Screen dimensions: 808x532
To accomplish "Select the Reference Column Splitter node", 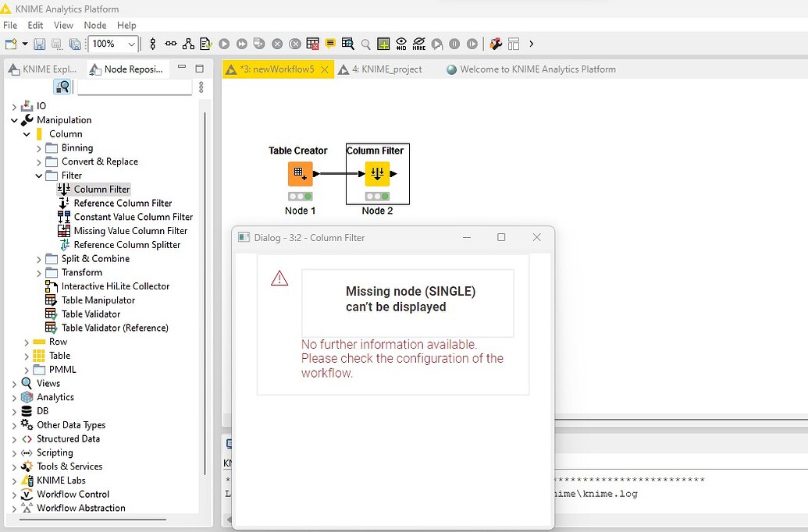I will [127, 244].
